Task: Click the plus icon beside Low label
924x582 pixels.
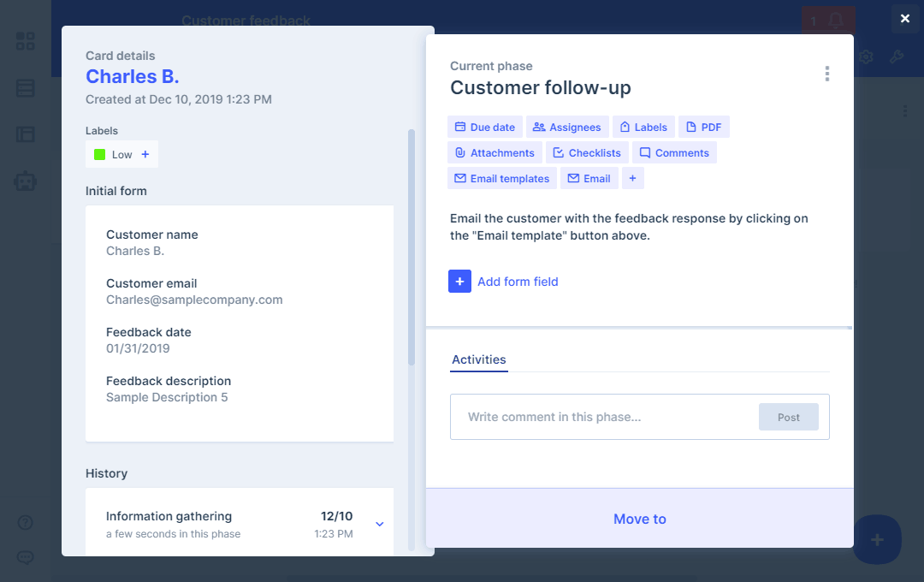Action: coord(145,155)
